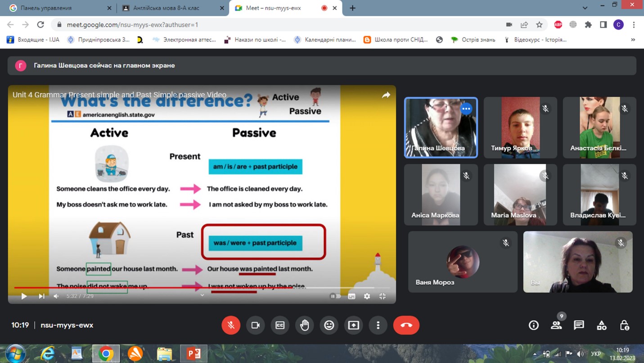Viewport: 644px width, 363px height.
Task: Open PowerPoint from the taskbar
Action: coord(194,354)
